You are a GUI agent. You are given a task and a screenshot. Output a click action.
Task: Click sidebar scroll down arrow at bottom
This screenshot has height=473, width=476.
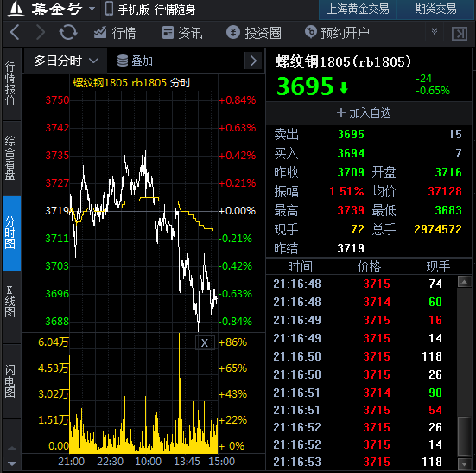coord(12,463)
